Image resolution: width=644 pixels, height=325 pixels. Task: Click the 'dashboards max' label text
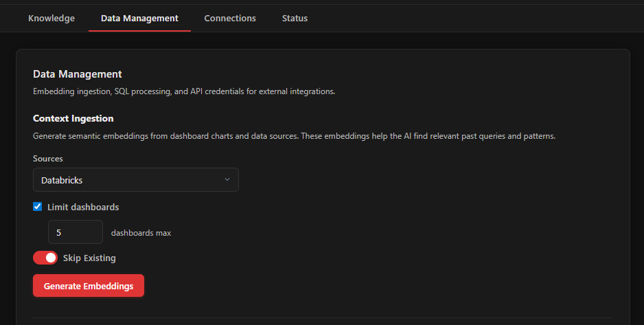point(141,233)
